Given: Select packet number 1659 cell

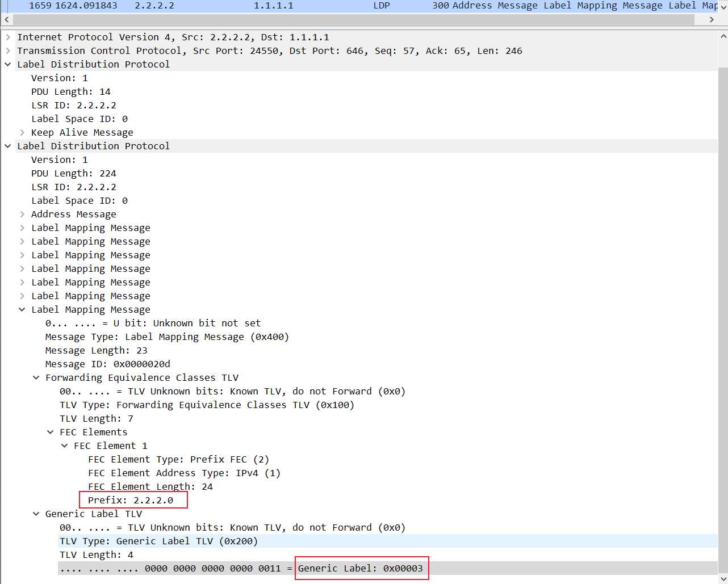Looking at the screenshot, I should click(40, 6).
